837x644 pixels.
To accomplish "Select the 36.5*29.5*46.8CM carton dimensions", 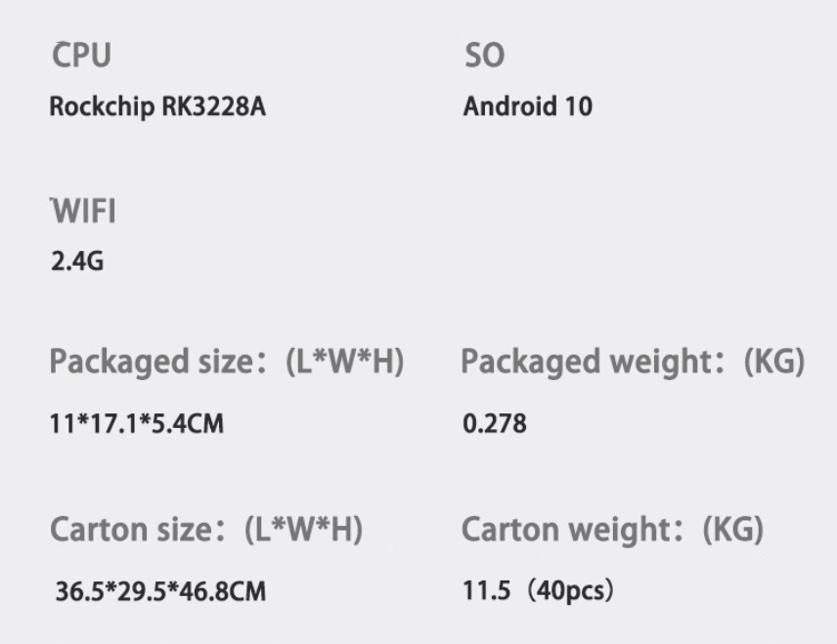I will pyautogui.click(x=160, y=592).
